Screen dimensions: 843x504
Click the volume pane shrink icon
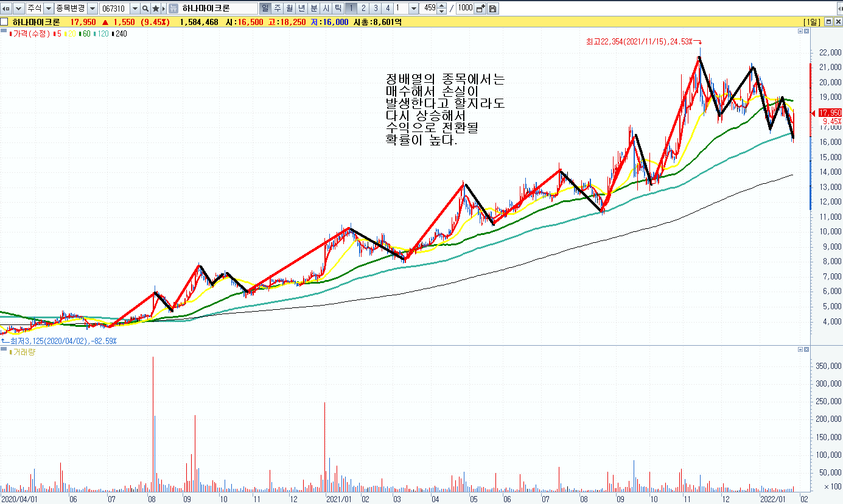799,350
